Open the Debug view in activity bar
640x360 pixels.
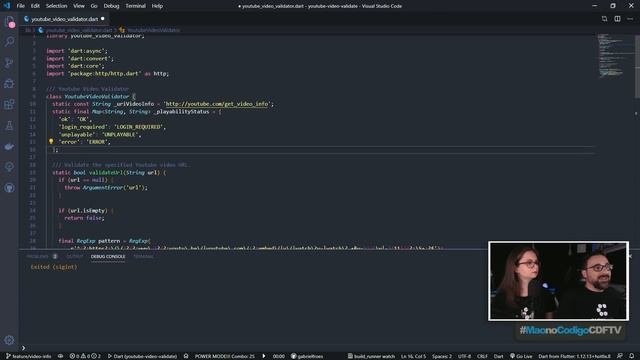pyautogui.click(x=9, y=84)
